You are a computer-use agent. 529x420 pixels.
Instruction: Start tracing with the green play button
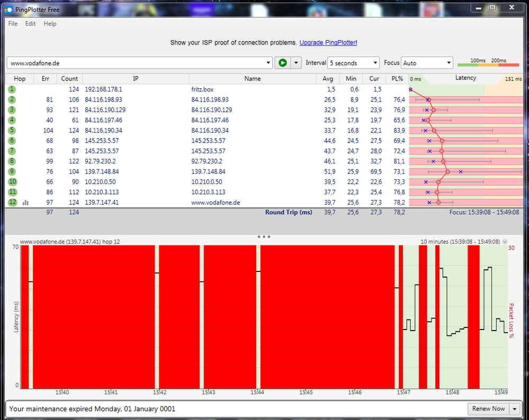(283, 63)
